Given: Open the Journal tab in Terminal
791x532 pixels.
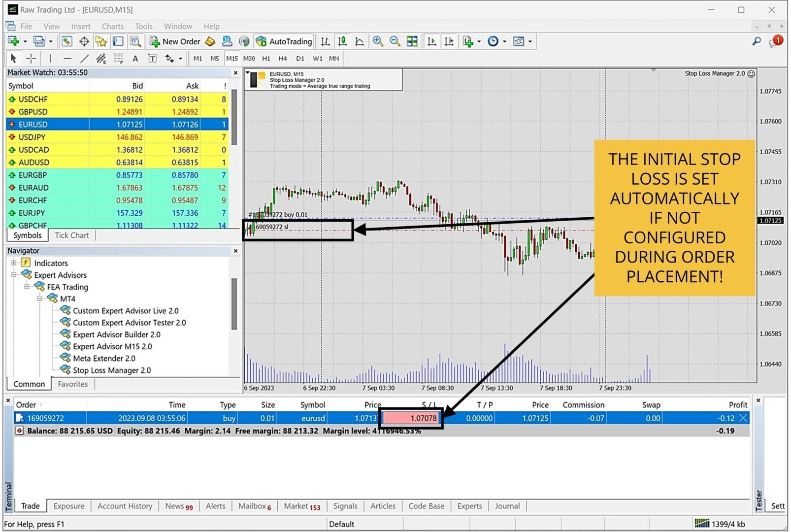Looking at the screenshot, I should pyautogui.click(x=507, y=506).
